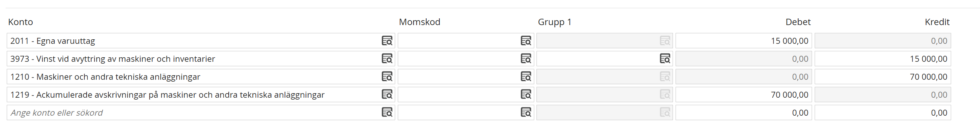The image size is (980, 140).
Task: Open Grupp 1 lookup for 3973 row
Action: (665, 58)
